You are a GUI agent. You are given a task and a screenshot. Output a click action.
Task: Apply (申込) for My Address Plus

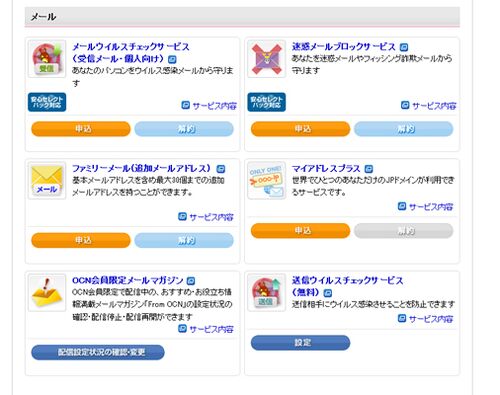pyautogui.click(x=301, y=231)
